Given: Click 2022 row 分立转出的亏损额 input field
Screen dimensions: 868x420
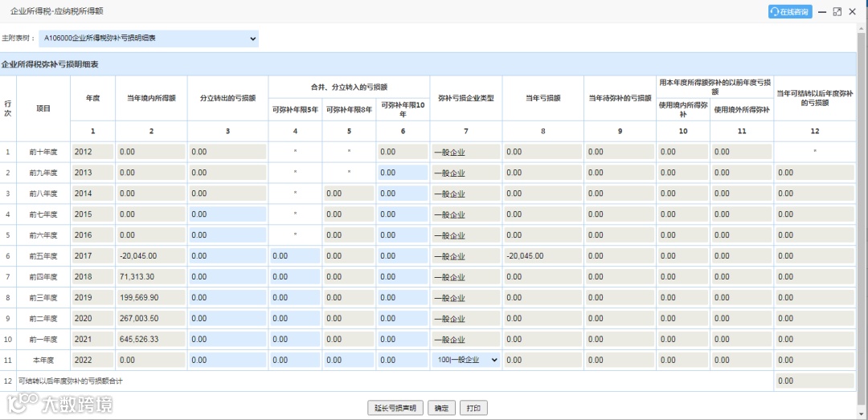Looking at the screenshot, I should pos(227,360).
